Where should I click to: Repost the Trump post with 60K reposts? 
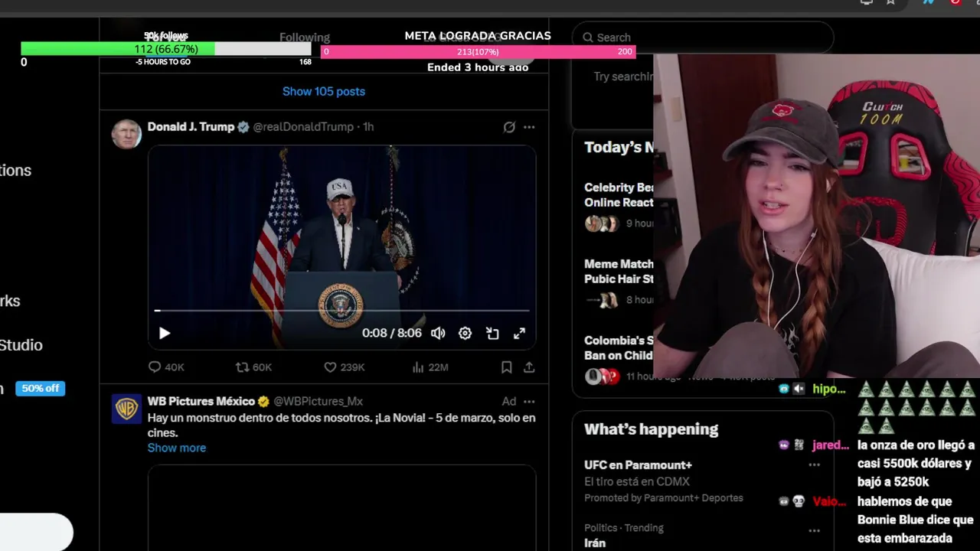coord(253,367)
